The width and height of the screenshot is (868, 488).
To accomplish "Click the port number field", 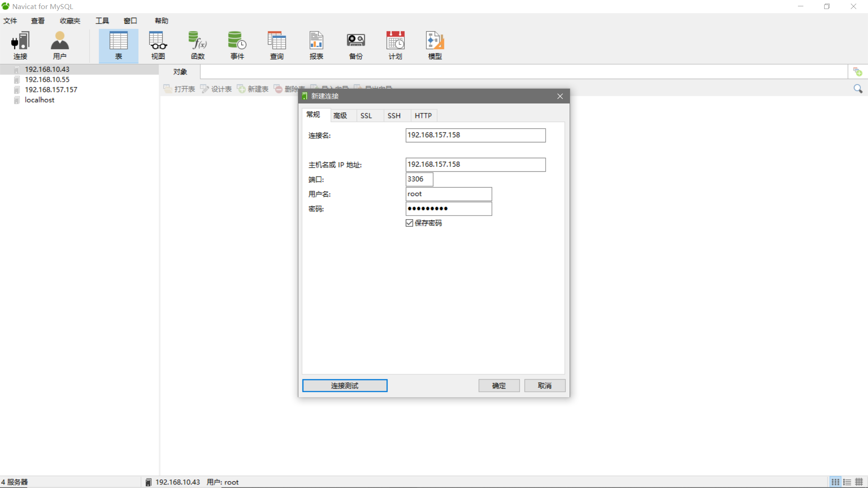I will pyautogui.click(x=419, y=179).
